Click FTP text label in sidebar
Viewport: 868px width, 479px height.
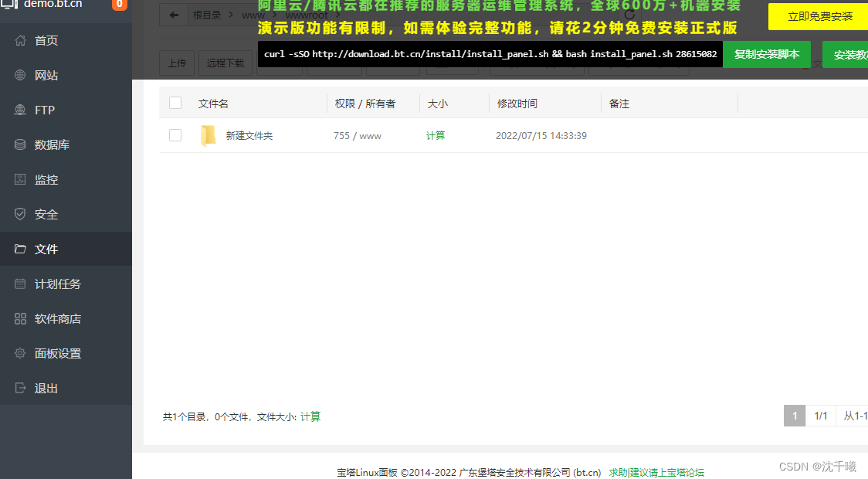(45, 110)
